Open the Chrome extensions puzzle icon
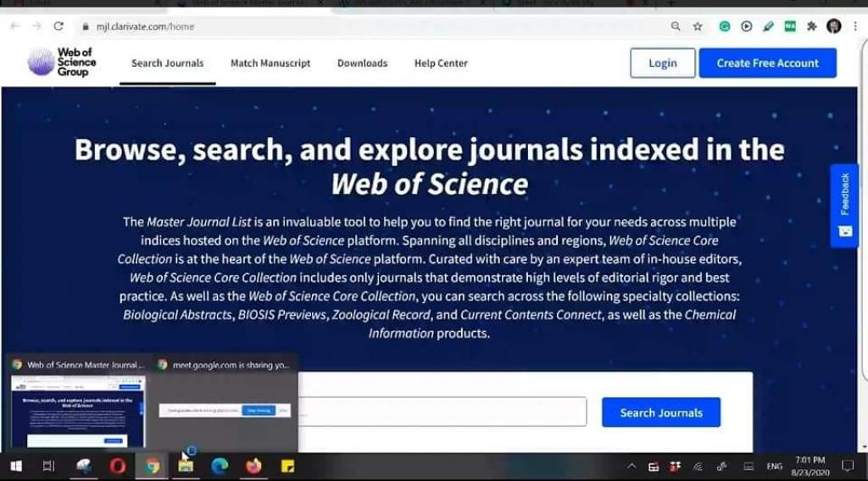The height and width of the screenshot is (481, 868). click(x=811, y=26)
